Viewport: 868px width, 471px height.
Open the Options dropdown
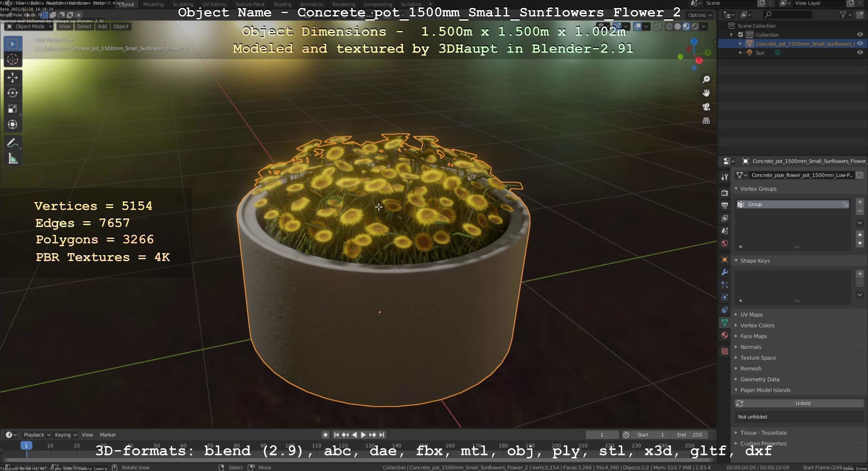[x=700, y=15]
